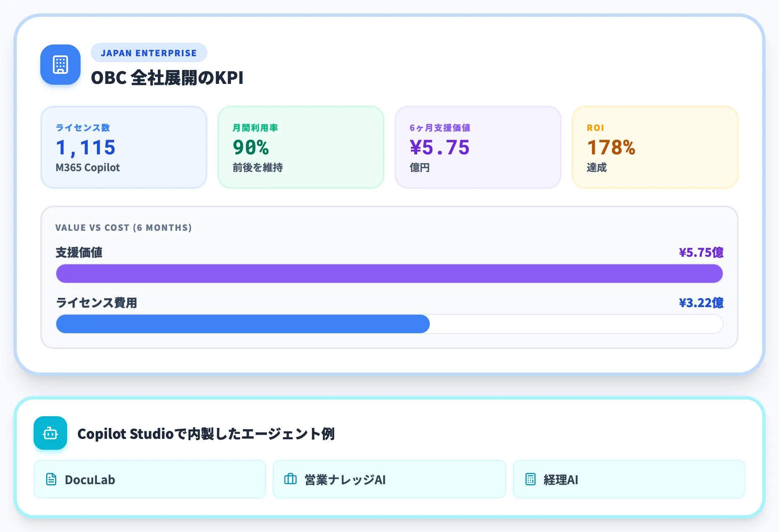
Task: Open the DocuLab agent card
Action: pos(150,479)
